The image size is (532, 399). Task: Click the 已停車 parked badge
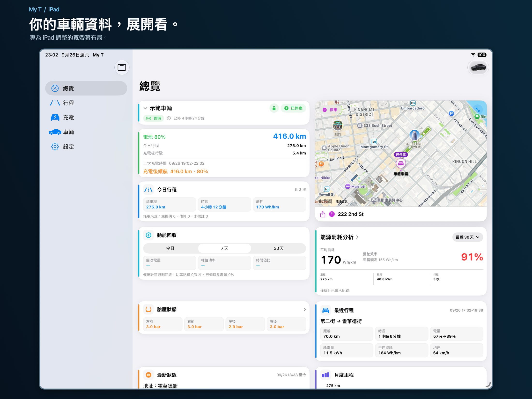coord(293,108)
